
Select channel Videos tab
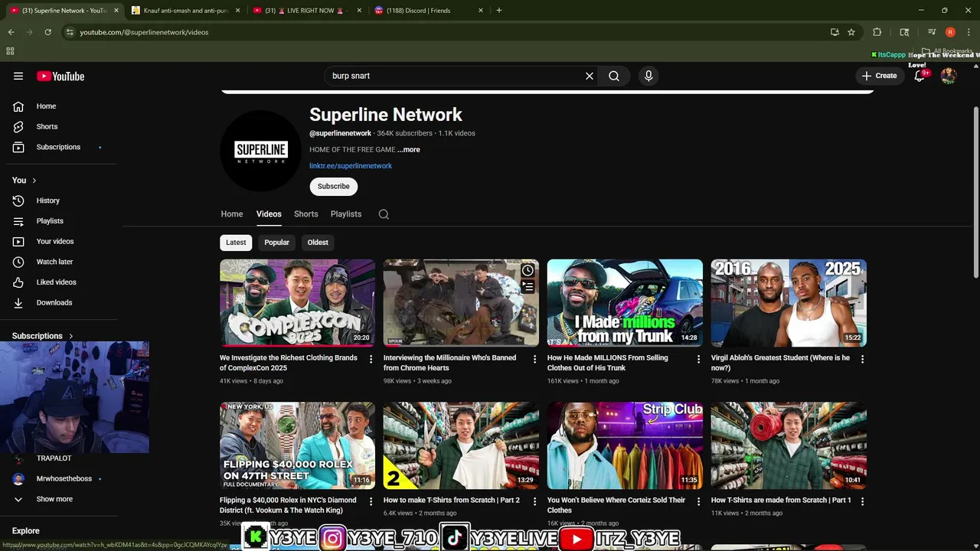click(269, 214)
